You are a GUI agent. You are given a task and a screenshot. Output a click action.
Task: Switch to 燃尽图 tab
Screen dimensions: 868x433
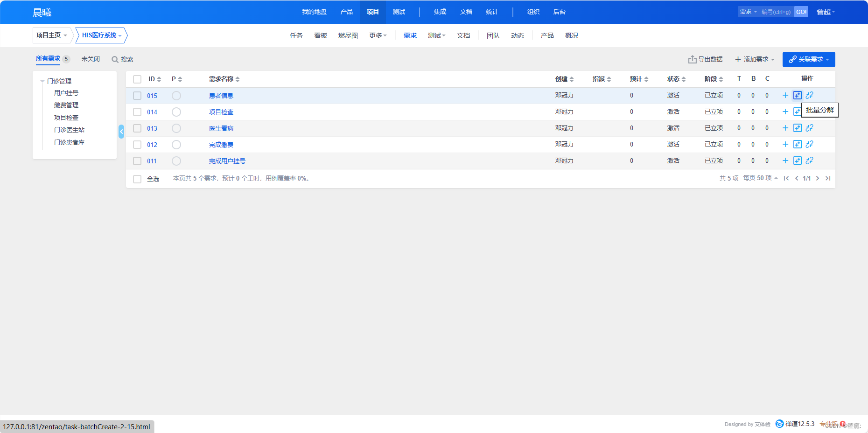(348, 35)
